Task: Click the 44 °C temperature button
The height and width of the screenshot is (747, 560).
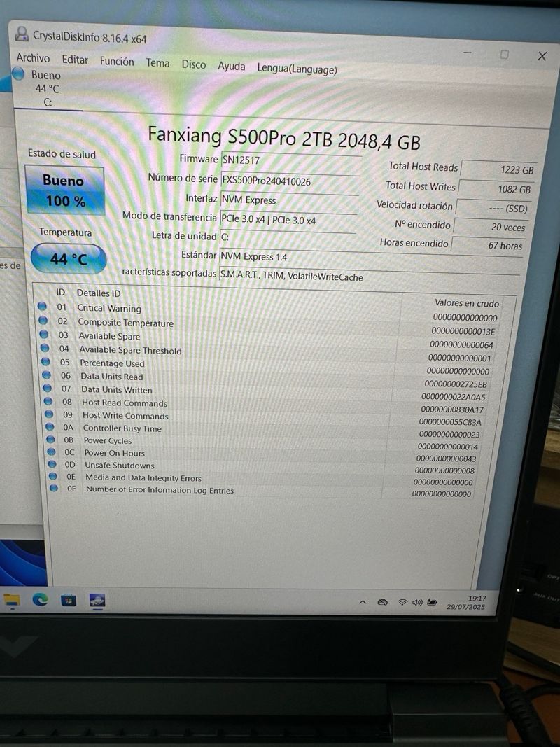Action: [69, 259]
